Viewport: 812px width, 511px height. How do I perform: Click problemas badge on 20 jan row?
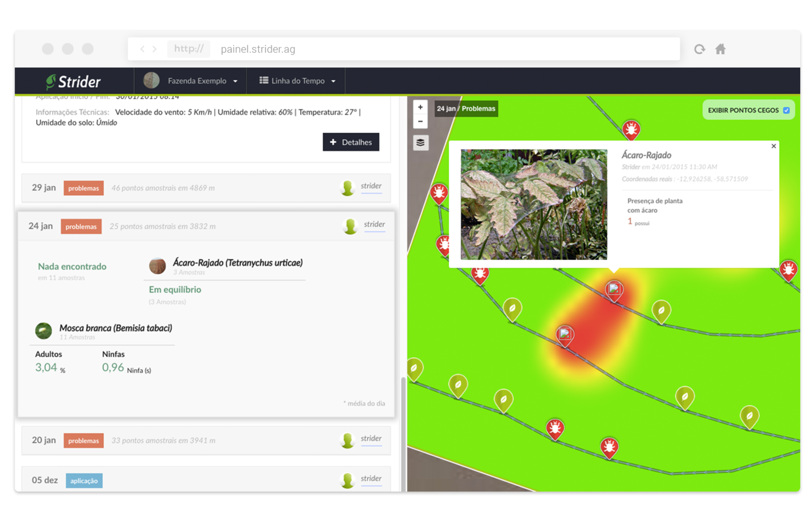click(83, 441)
